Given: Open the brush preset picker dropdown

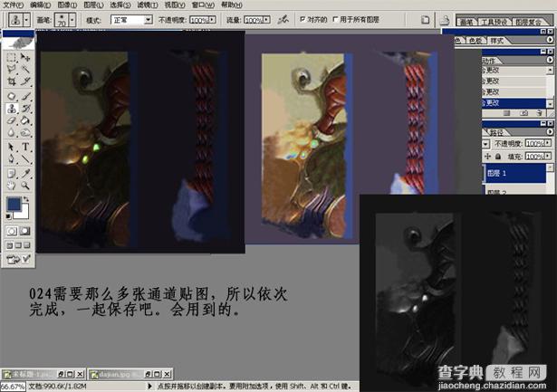Looking at the screenshot, I should pos(72,20).
